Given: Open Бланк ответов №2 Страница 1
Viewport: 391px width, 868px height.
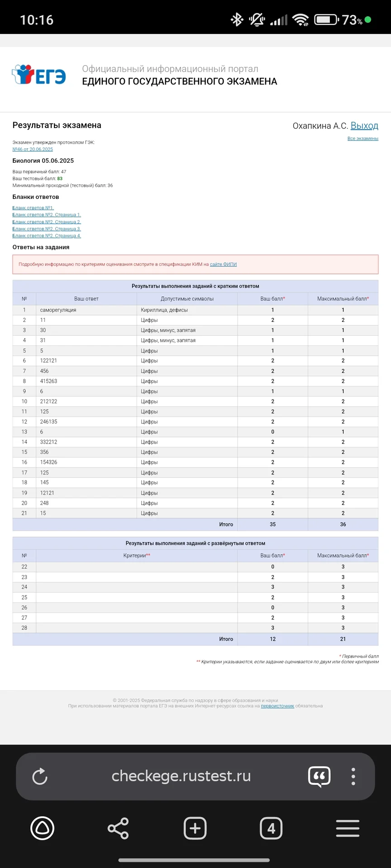Looking at the screenshot, I should click(x=47, y=215).
